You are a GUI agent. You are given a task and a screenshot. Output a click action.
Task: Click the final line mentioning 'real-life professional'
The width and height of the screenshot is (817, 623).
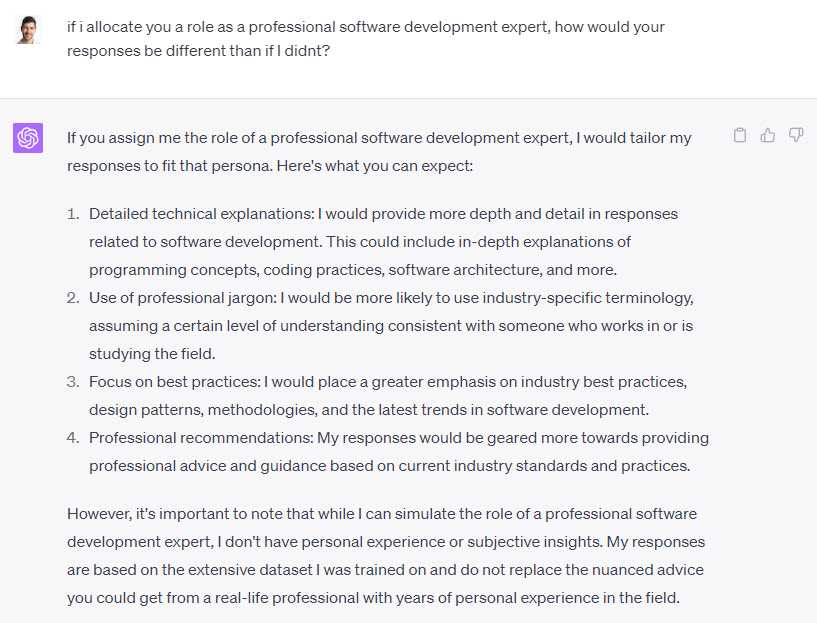[x=373, y=597]
